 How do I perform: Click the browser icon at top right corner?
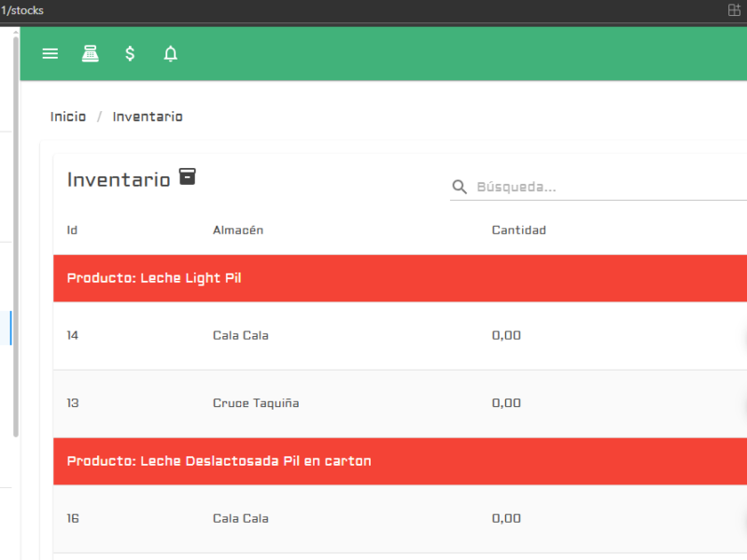pyautogui.click(x=733, y=10)
